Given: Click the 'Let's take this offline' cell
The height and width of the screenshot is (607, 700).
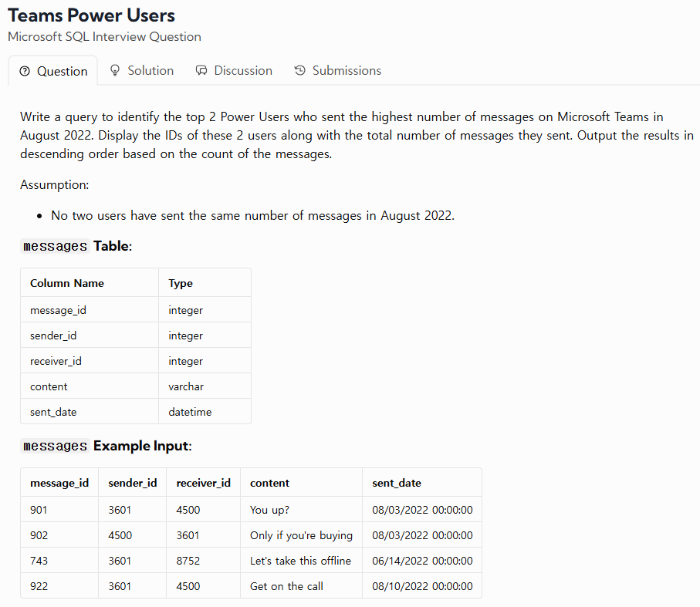Looking at the screenshot, I should pyautogui.click(x=301, y=561).
